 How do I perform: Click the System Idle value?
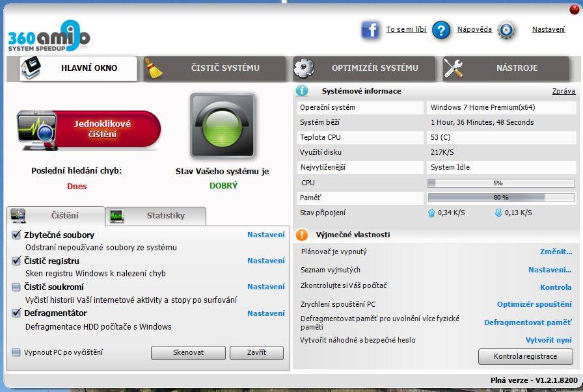click(x=450, y=167)
